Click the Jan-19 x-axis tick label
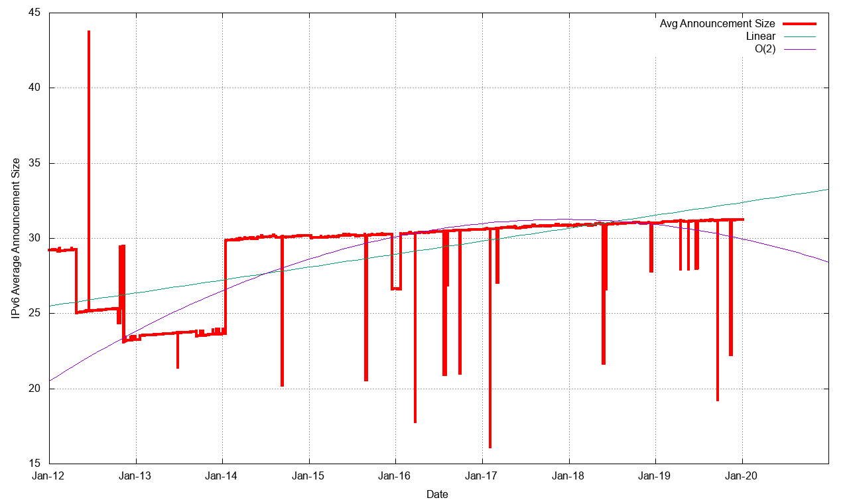 [x=655, y=475]
